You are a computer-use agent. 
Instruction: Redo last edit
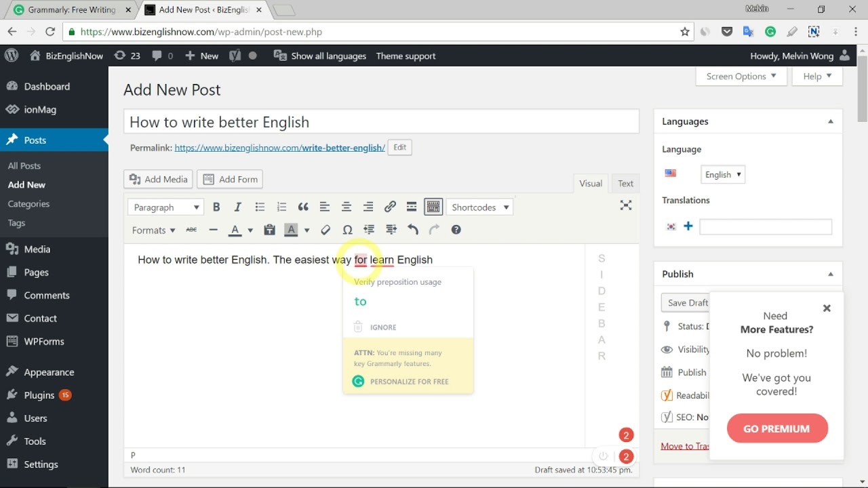[434, 230]
